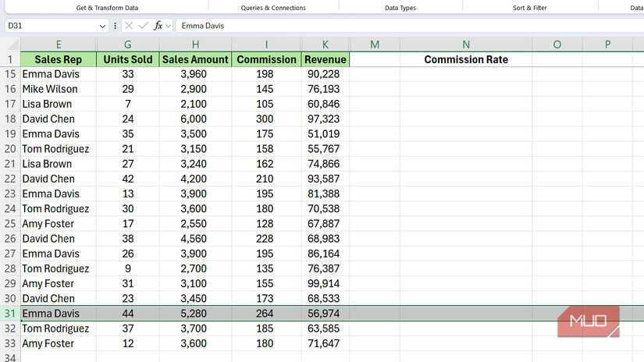Image resolution: width=644 pixels, height=362 pixels.
Task: Select row 31 header
Action: [x=10, y=314]
